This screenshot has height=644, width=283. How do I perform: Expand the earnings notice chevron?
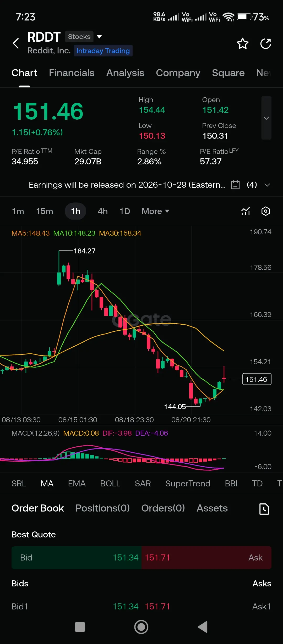[267, 185]
